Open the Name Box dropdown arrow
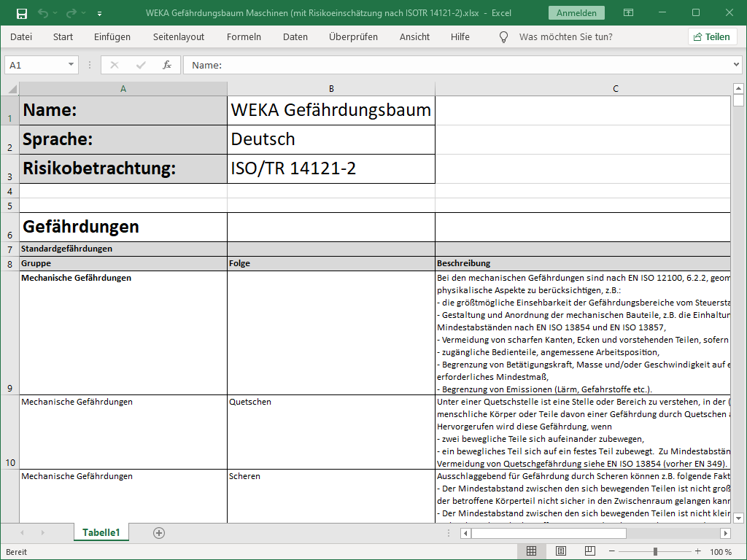This screenshot has height=560, width=747. pyautogui.click(x=71, y=65)
